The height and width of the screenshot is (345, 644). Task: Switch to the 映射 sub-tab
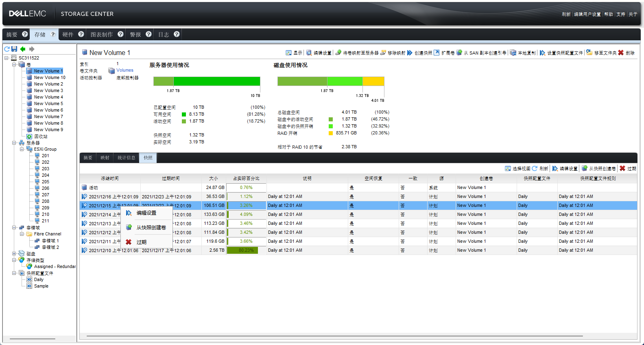[x=105, y=158]
